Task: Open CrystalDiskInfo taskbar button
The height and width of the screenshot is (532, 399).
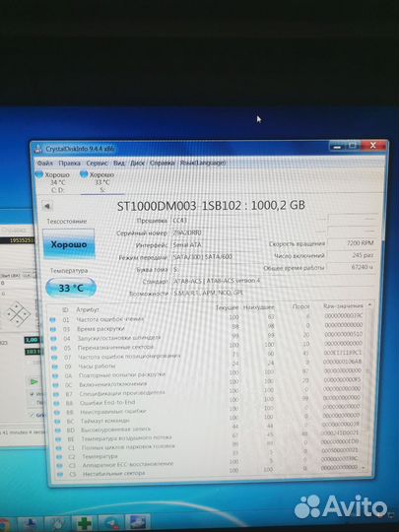Action: click(x=137, y=522)
